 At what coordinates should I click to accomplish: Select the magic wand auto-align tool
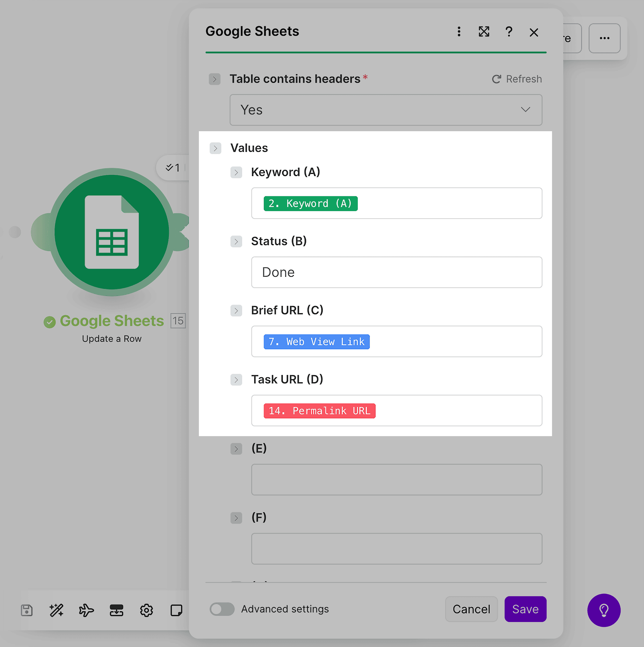pyautogui.click(x=56, y=610)
